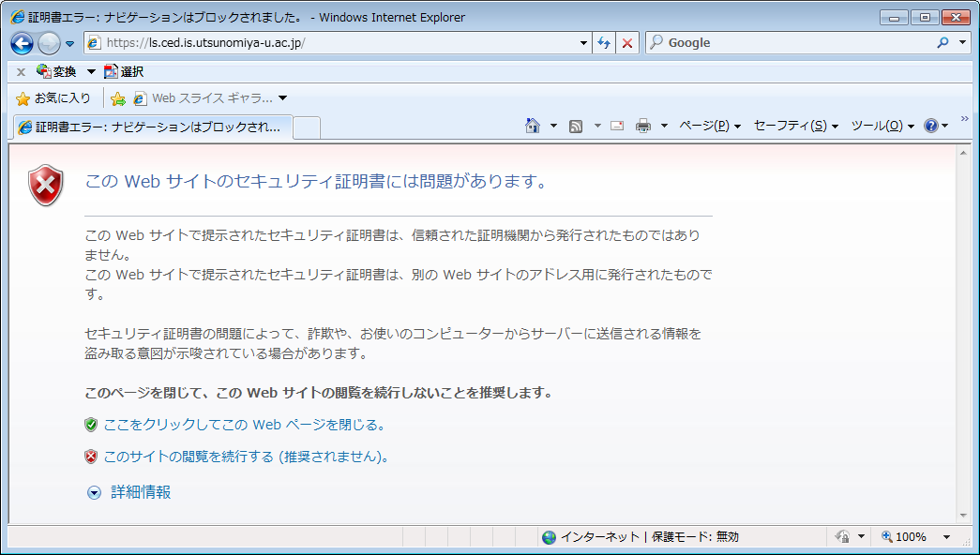The width and height of the screenshot is (980, 555).
Task: Click the RSS feeds icon
Action: tap(577, 126)
